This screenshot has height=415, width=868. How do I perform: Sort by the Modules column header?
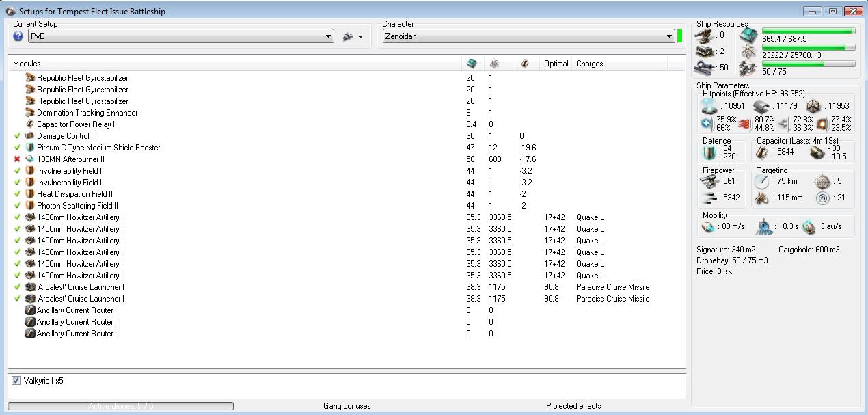[x=235, y=64]
